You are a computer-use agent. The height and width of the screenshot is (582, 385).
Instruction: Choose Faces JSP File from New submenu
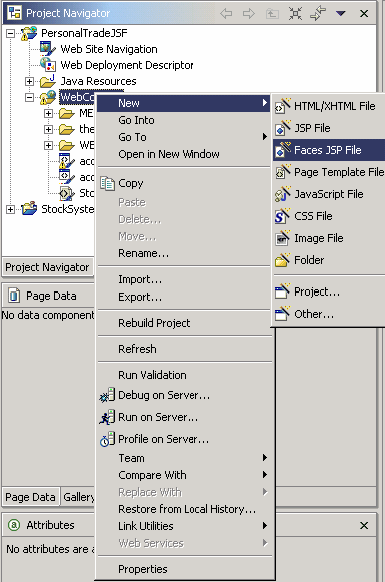coord(329,150)
